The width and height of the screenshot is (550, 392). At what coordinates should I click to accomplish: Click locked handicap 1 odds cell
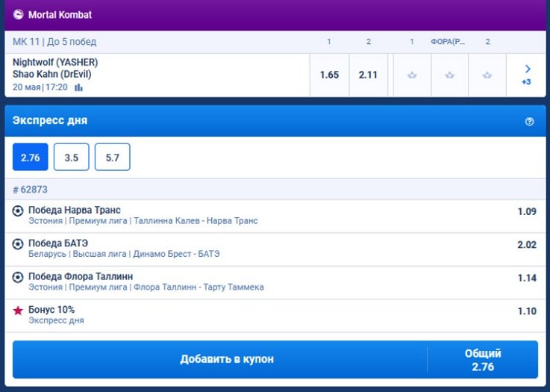pos(412,75)
